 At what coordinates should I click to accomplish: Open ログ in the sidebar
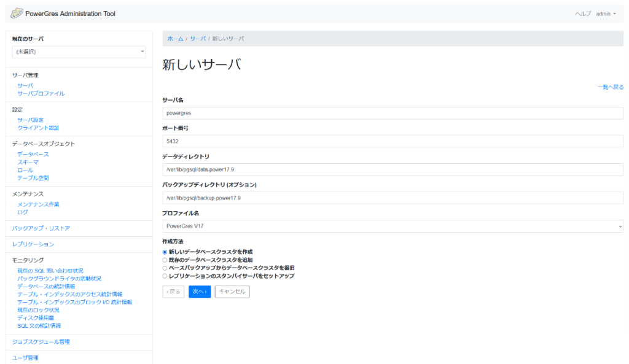pos(23,212)
